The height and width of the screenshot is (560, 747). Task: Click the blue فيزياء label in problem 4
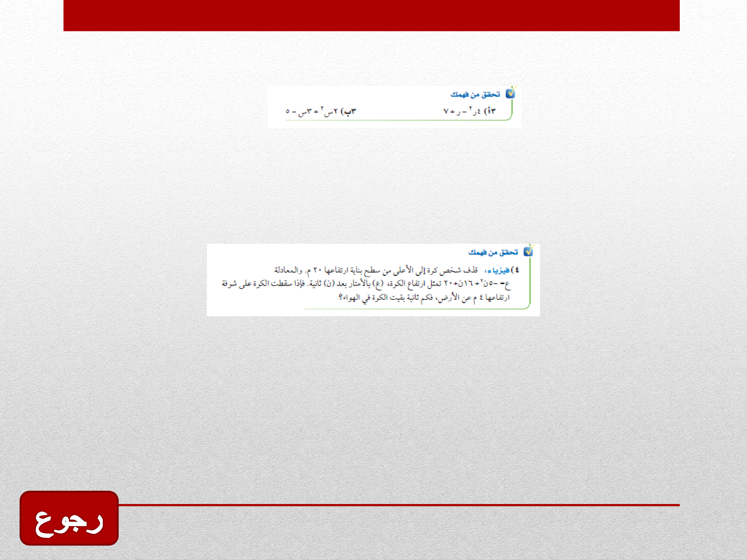497,270
